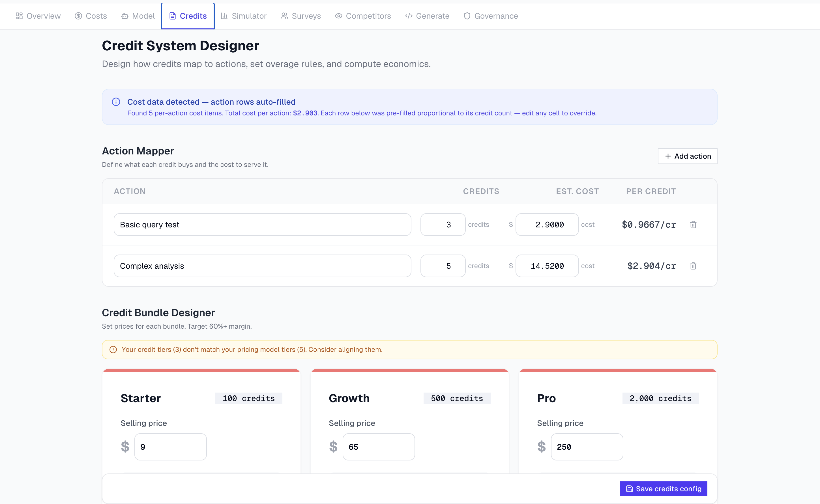Screen dimensions: 820x504
Task: Click the Overview grid icon
Action: click(19, 16)
